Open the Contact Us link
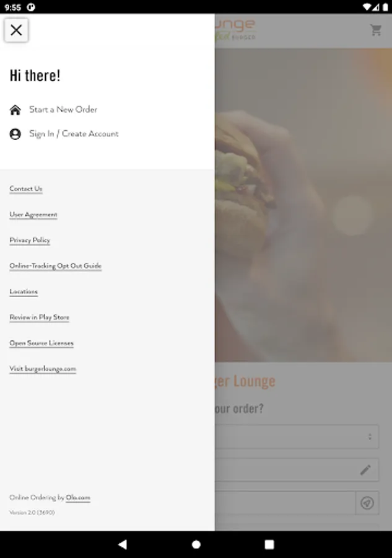 [26, 188]
